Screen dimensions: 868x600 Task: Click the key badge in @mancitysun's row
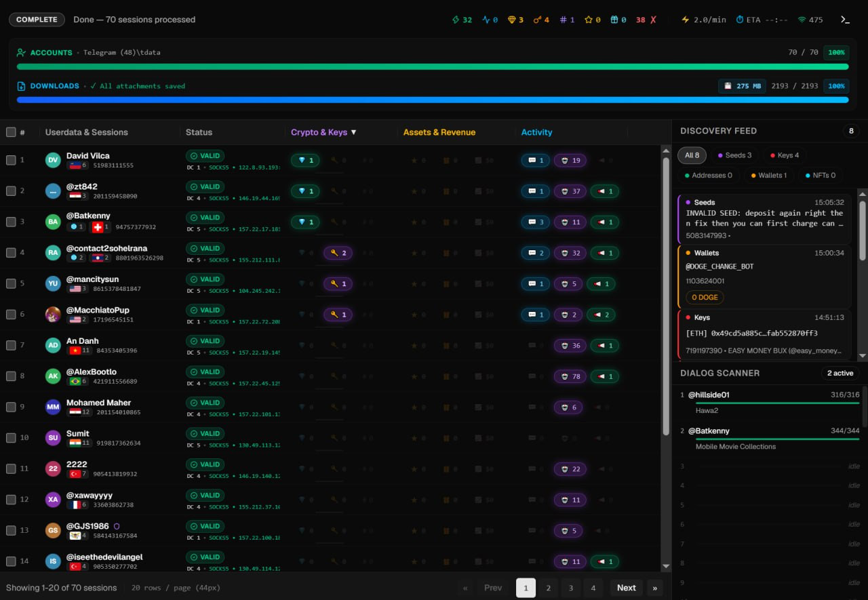(338, 284)
